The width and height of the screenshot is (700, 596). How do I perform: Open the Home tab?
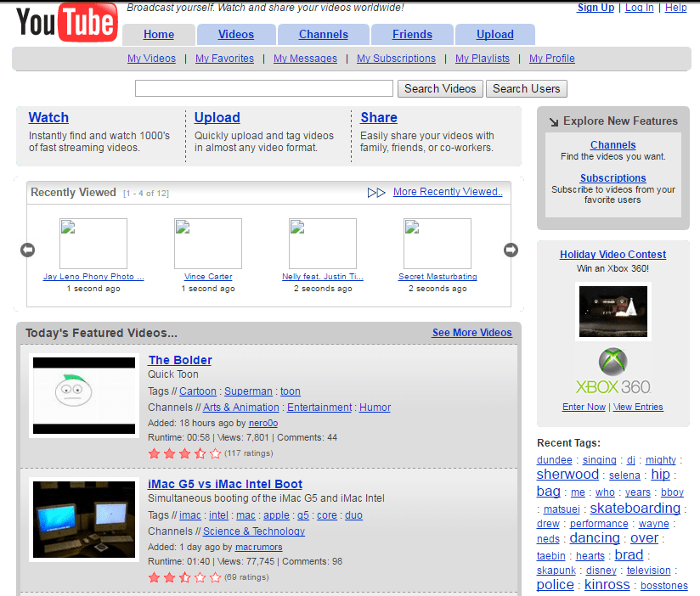point(159,34)
